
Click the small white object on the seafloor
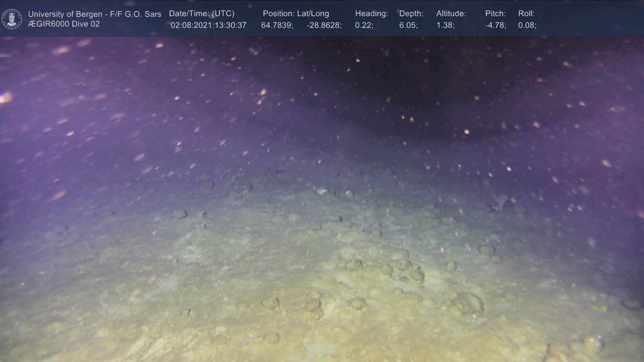coord(322,191)
